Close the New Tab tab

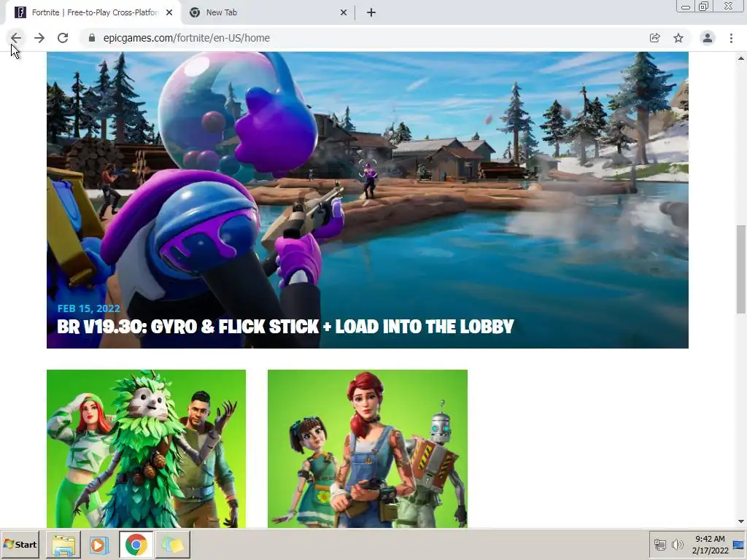tap(344, 13)
